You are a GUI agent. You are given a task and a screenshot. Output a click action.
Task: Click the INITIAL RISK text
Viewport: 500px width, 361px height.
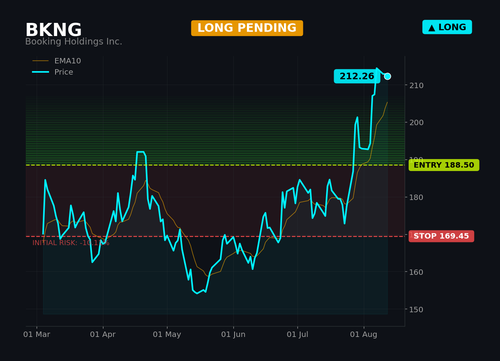71,243
